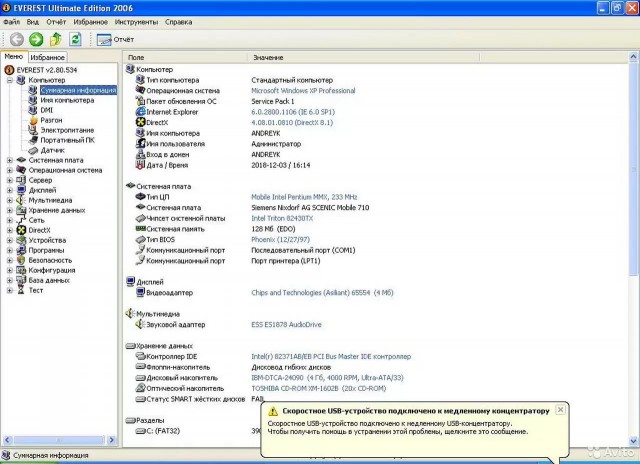Click the Refresh toolbar icon
The width and height of the screenshot is (640, 464).
pos(75,39)
